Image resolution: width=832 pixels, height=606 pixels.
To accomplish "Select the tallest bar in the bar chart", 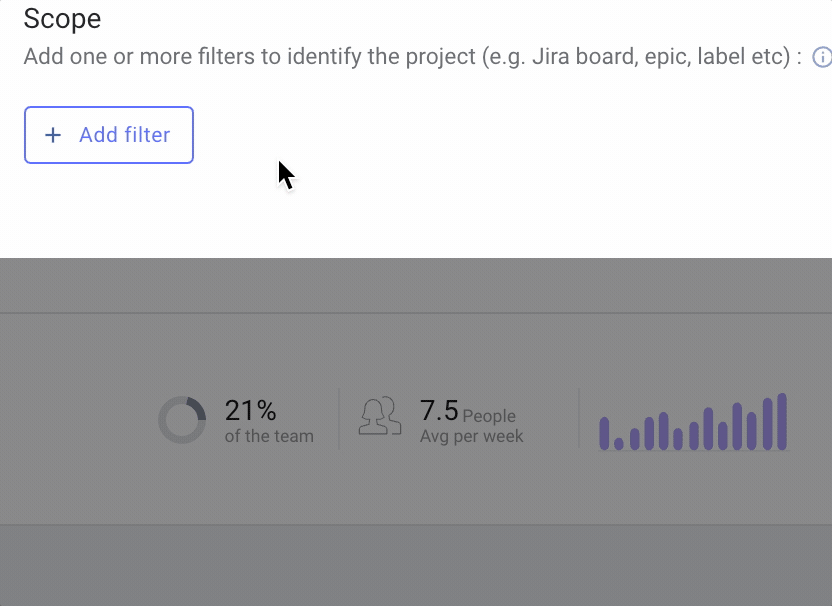I will pos(782,421).
